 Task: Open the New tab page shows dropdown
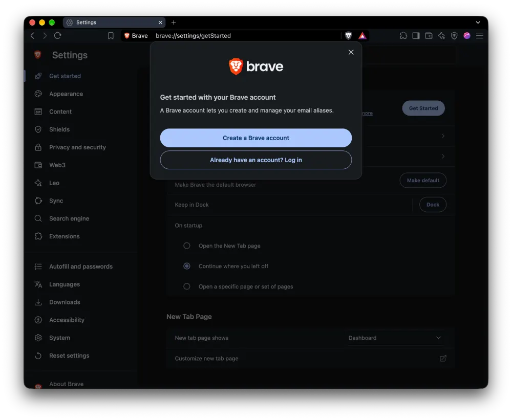coord(395,338)
